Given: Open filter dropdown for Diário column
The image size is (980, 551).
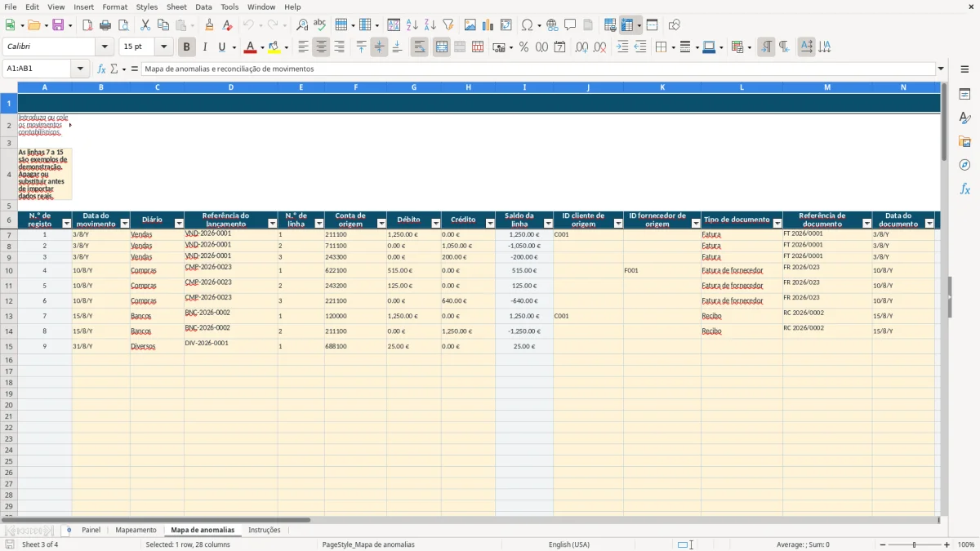Looking at the screenshot, I should (179, 224).
